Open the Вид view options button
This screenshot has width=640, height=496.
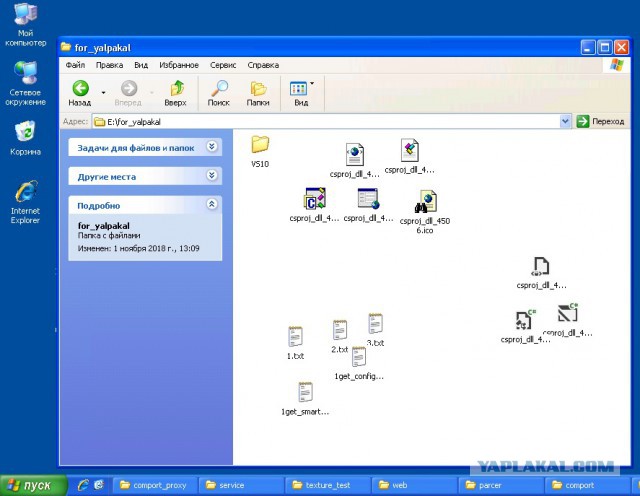(301, 93)
